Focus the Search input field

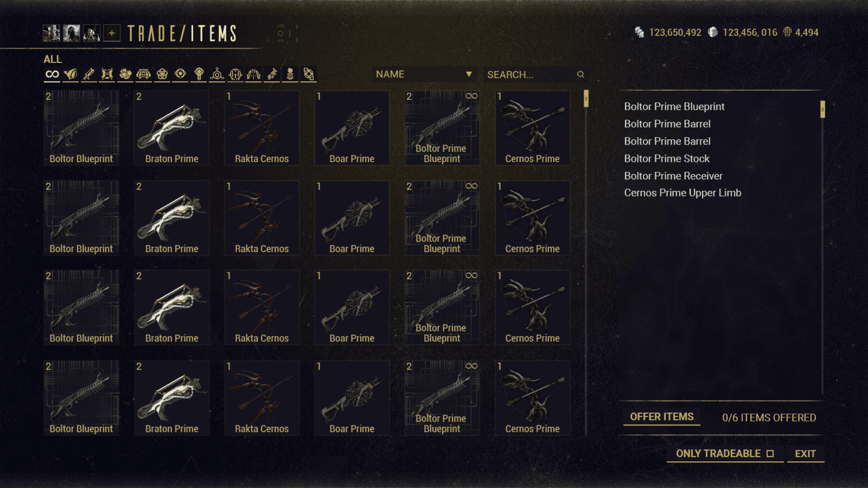pos(531,75)
